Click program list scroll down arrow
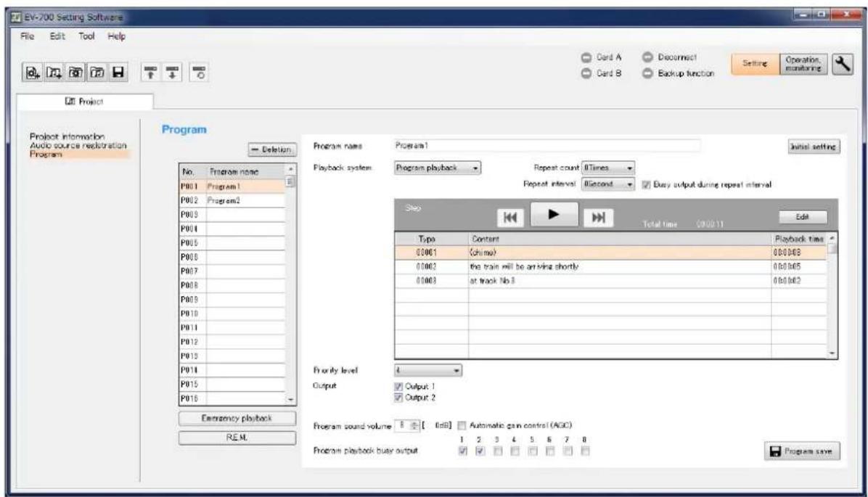 click(290, 399)
